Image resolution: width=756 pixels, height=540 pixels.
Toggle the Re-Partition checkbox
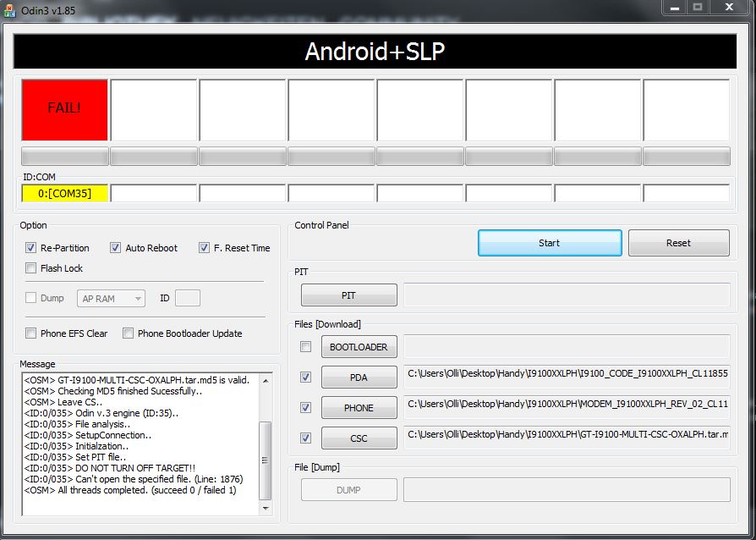pos(30,248)
